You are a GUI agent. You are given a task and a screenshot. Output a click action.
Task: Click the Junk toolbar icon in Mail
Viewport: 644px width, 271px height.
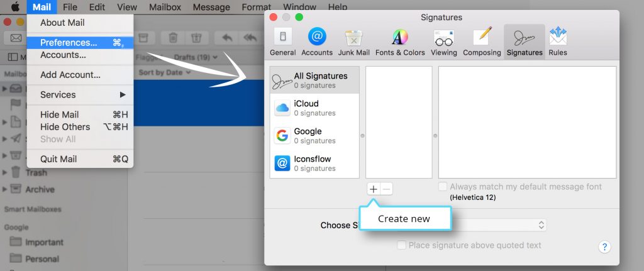pos(196,38)
